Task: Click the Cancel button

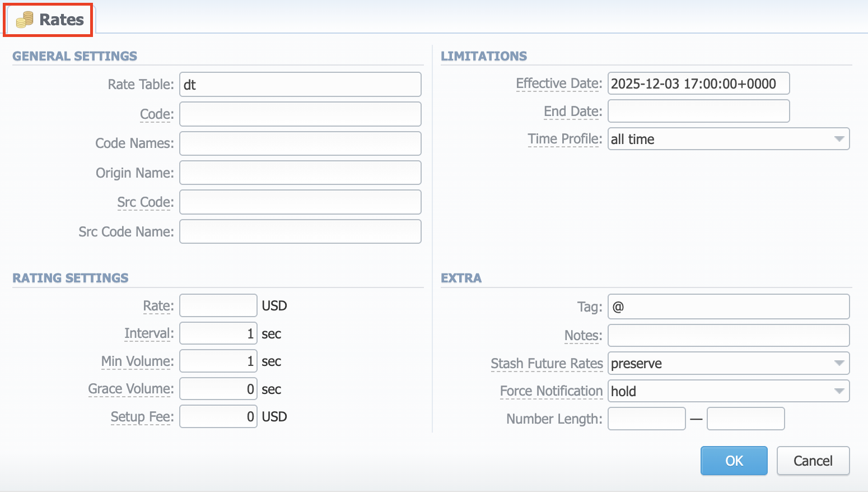Action: click(813, 460)
